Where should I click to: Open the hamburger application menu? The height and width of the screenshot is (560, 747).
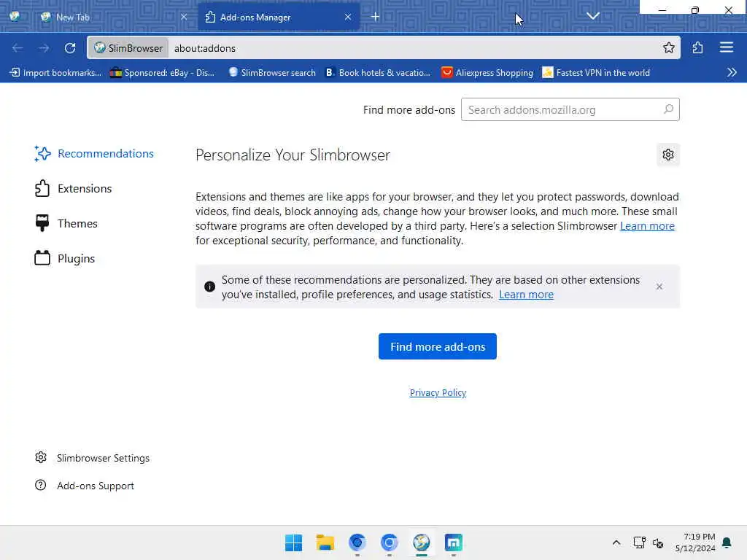point(727,47)
